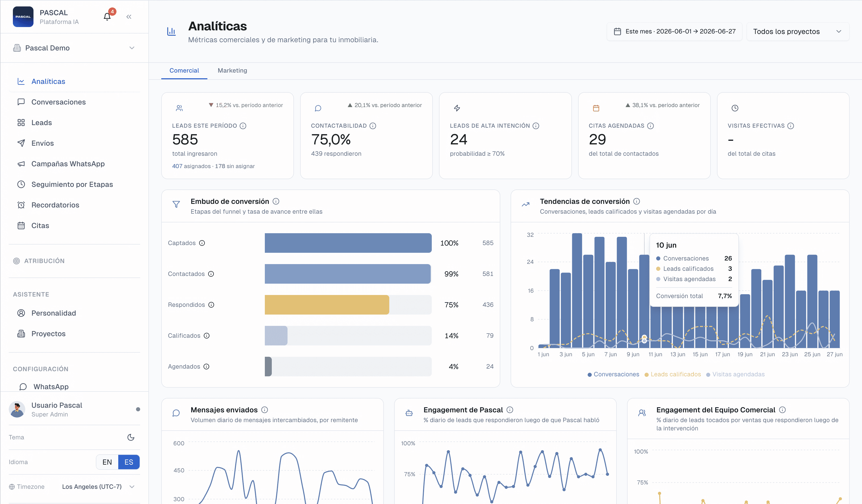The image size is (862, 504).
Task: Click info icon beside Contactabilidad
Action: 373,126
